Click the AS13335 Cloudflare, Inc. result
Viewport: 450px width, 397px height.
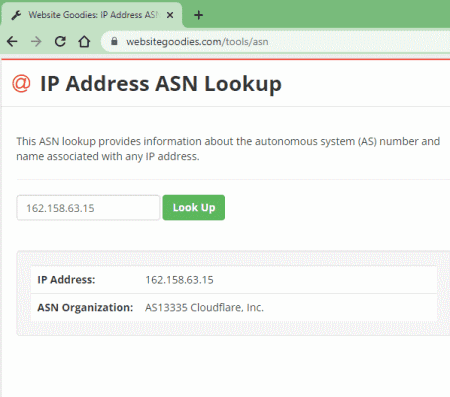click(x=204, y=307)
